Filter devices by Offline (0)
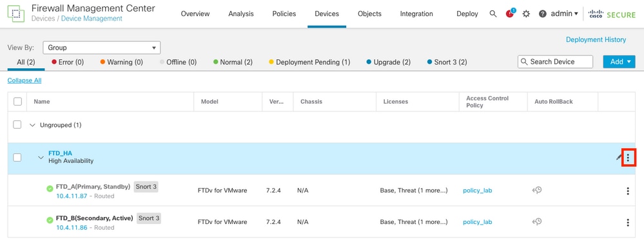 [178, 62]
